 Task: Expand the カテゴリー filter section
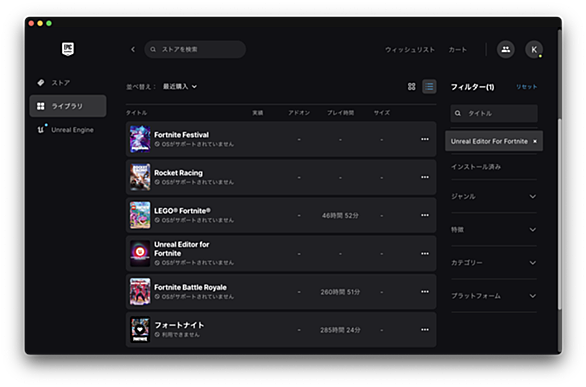pos(494,263)
